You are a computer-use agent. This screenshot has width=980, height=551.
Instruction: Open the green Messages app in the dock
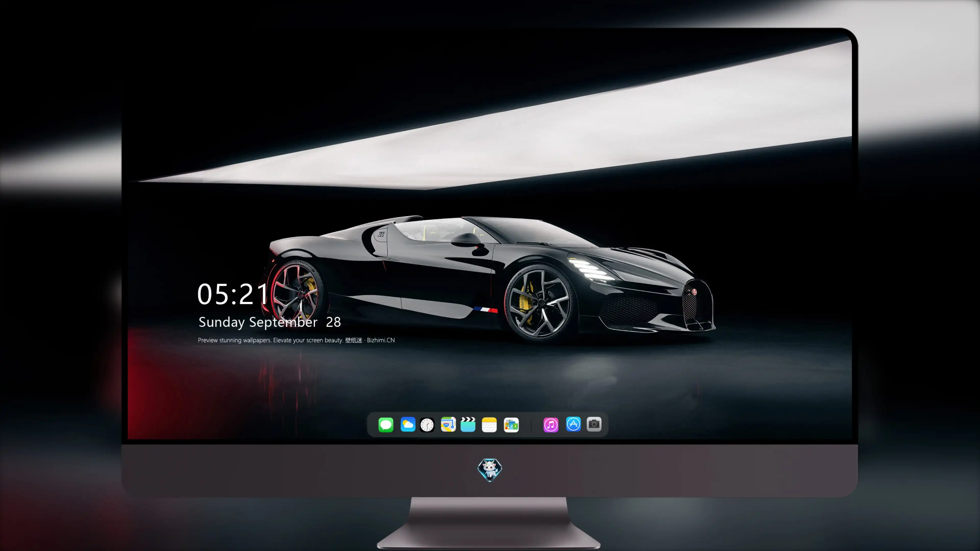(386, 424)
